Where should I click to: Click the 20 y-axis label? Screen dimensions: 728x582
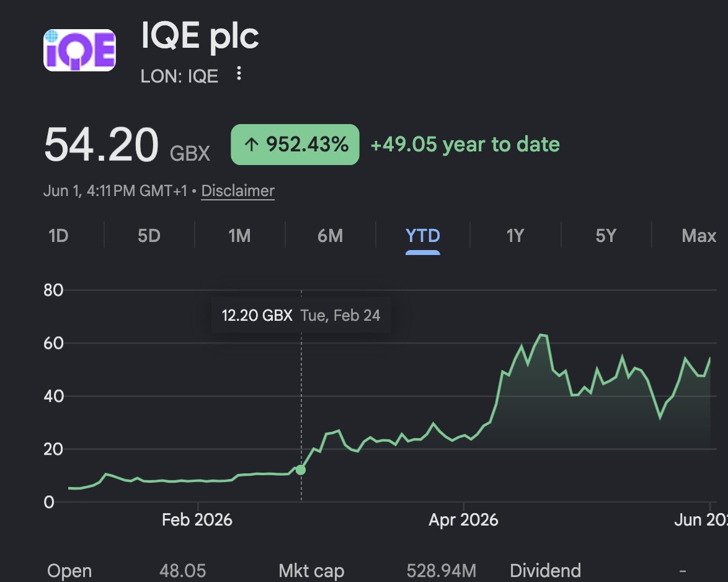53,449
